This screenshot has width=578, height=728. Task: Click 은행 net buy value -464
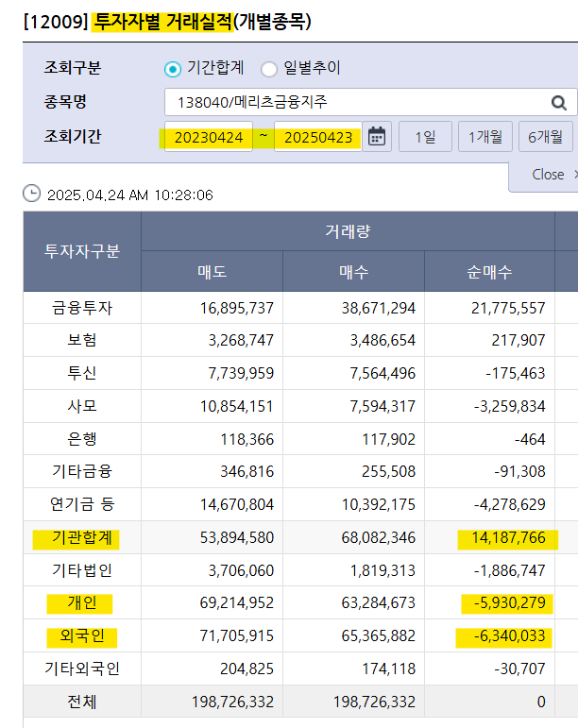point(530,439)
